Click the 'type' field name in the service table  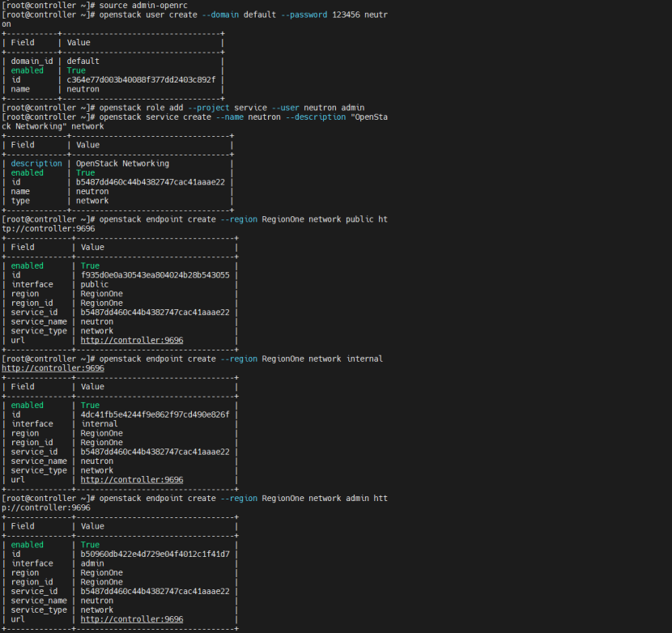click(20, 201)
